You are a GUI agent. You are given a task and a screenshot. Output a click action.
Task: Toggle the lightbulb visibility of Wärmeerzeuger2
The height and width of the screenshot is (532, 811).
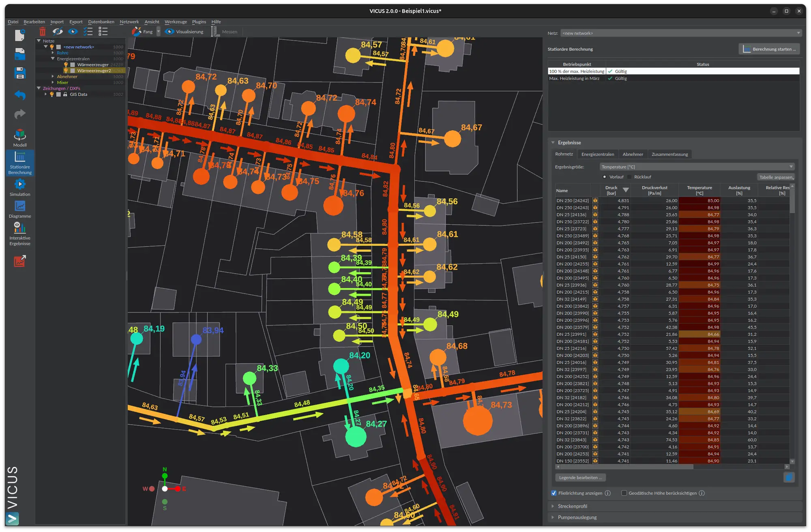click(x=66, y=71)
